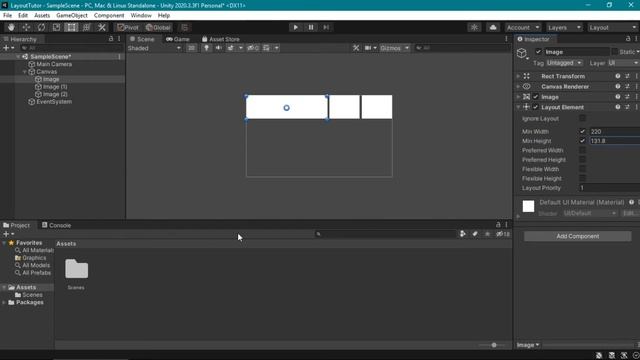The image size is (640, 360).
Task: Open the cloud services icon
Action: tap(493, 27)
